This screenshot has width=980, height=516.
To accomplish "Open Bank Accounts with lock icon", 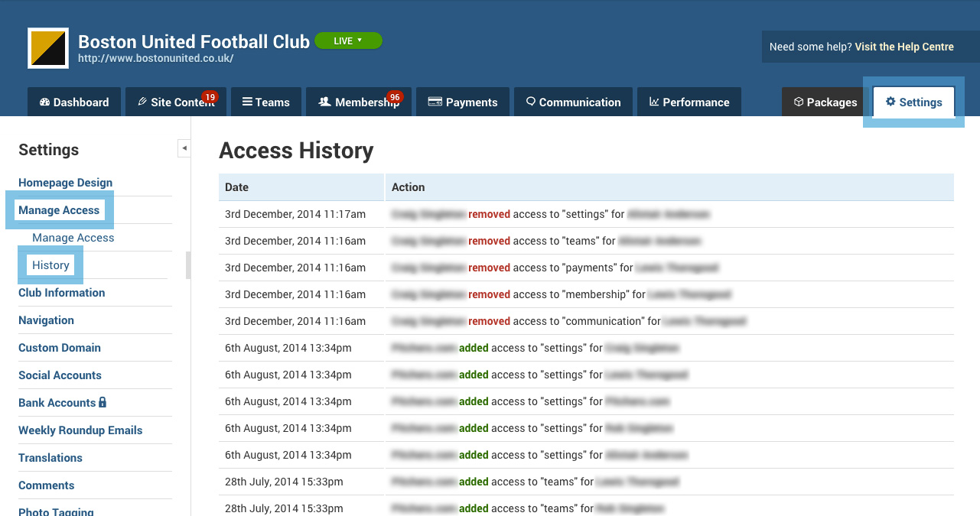I will pos(63,403).
